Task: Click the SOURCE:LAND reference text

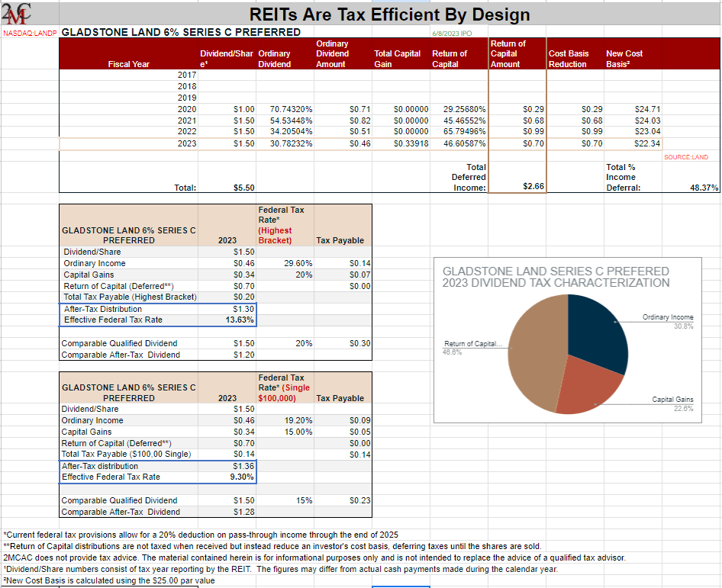Action: pyautogui.click(x=685, y=157)
